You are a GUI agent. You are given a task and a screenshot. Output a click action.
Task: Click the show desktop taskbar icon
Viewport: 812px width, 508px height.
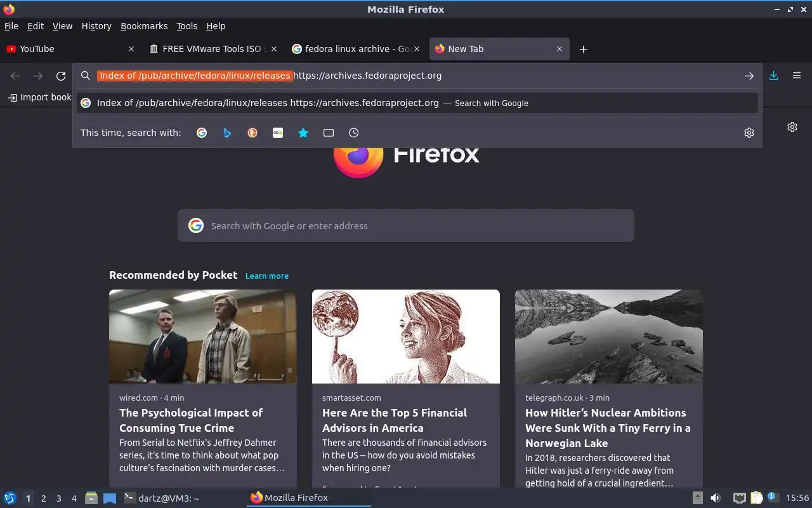[110, 498]
